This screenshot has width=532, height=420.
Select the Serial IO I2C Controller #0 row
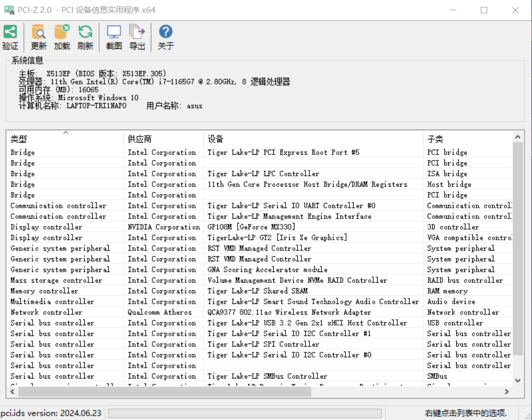pos(259,355)
